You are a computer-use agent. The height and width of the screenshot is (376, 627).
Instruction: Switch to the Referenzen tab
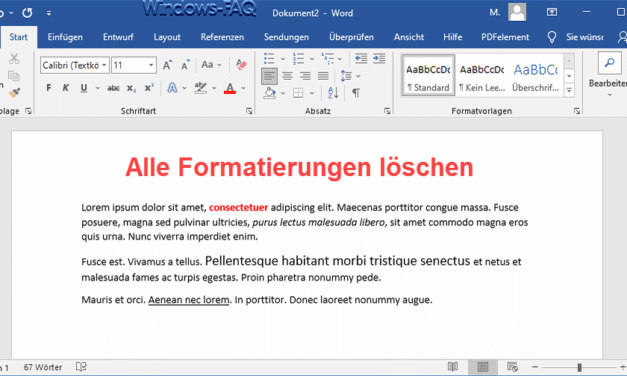pos(222,37)
